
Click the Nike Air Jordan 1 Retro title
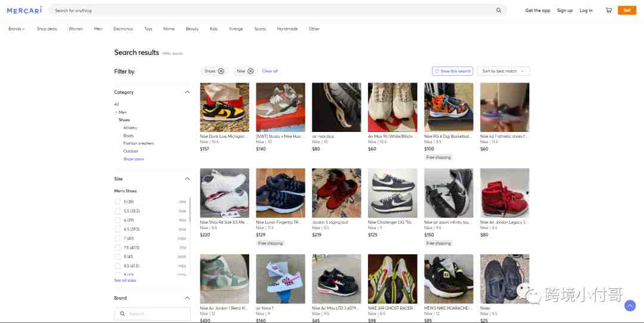pos(224,308)
